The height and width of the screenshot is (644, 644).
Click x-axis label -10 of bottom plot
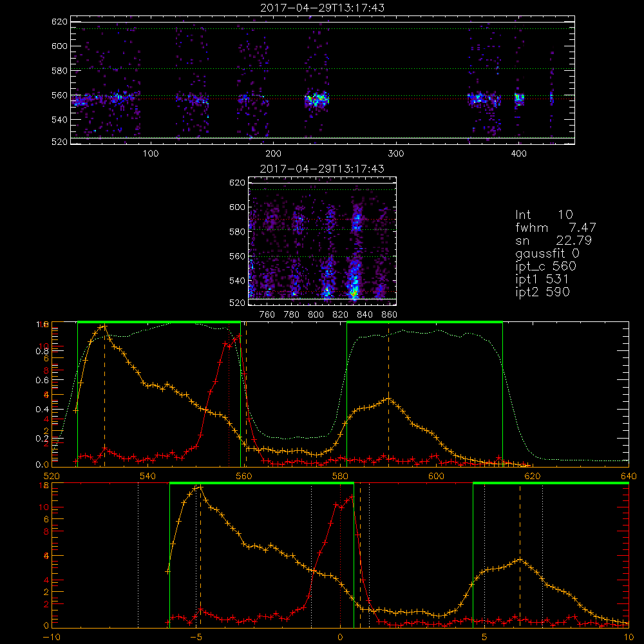52,637
